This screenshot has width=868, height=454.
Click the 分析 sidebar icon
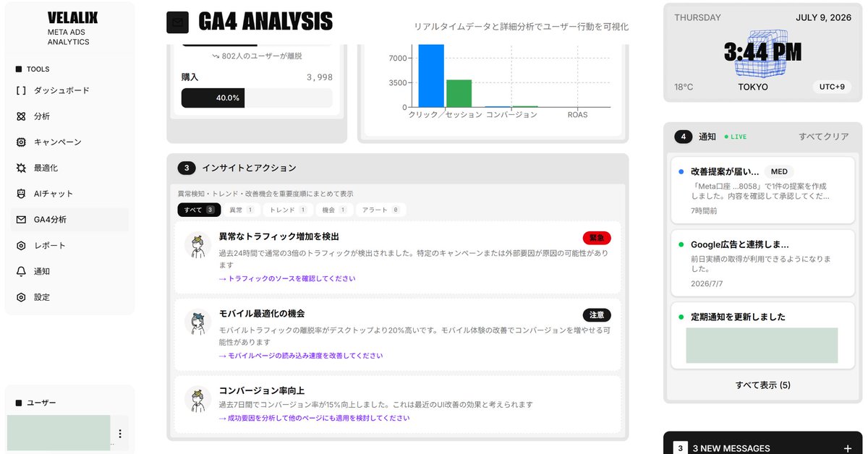pos(21,116)
